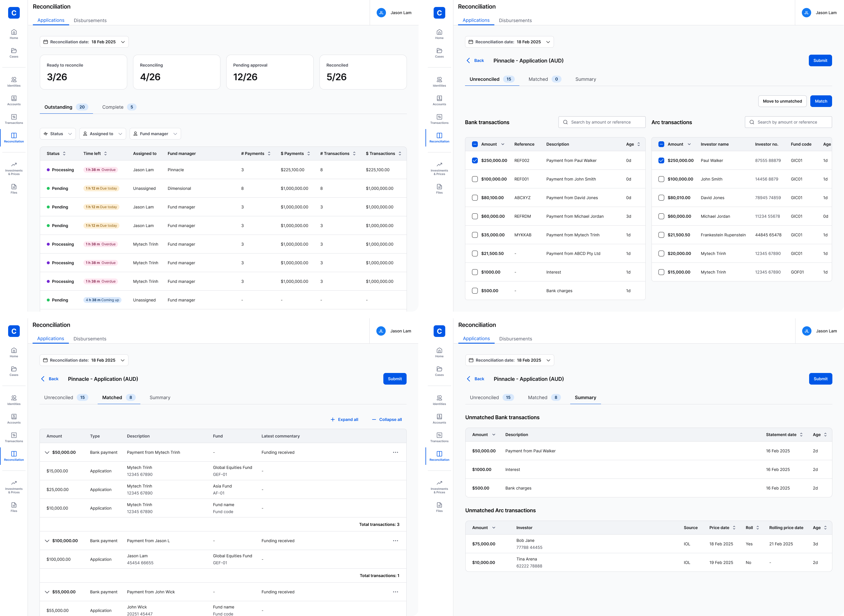Uncheck the $250,000.00 REF002 bank transaction
This screenshot has height=616, width=844.
click(x=475, y=160)
